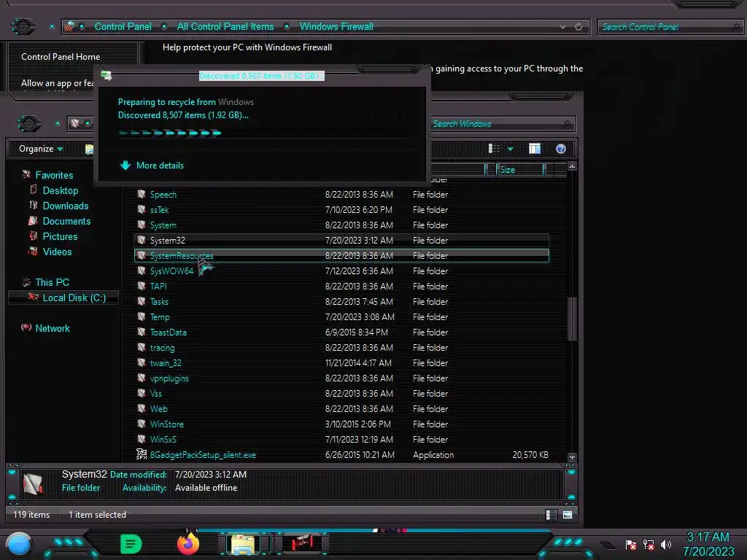Click the File Explorer taskbar button
Image resolution: width=747 pixels, height=560 pixels.
242,544
